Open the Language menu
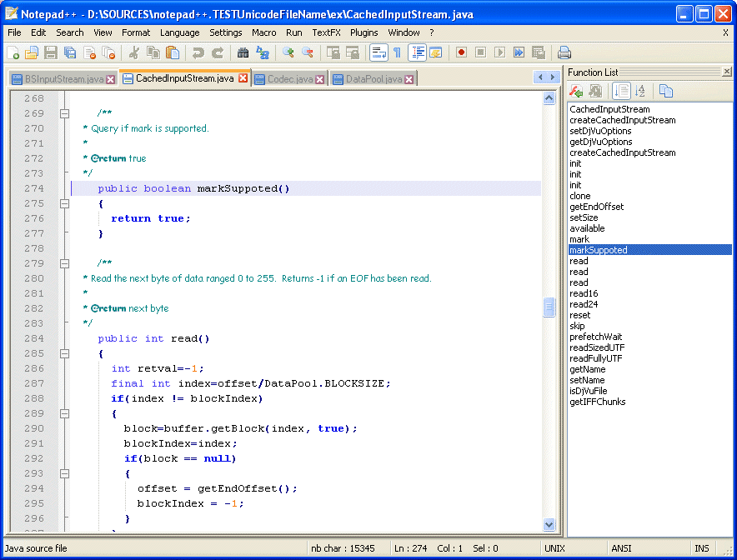The height and width of the screenshot is (560, 737). [x=179, y=32]
